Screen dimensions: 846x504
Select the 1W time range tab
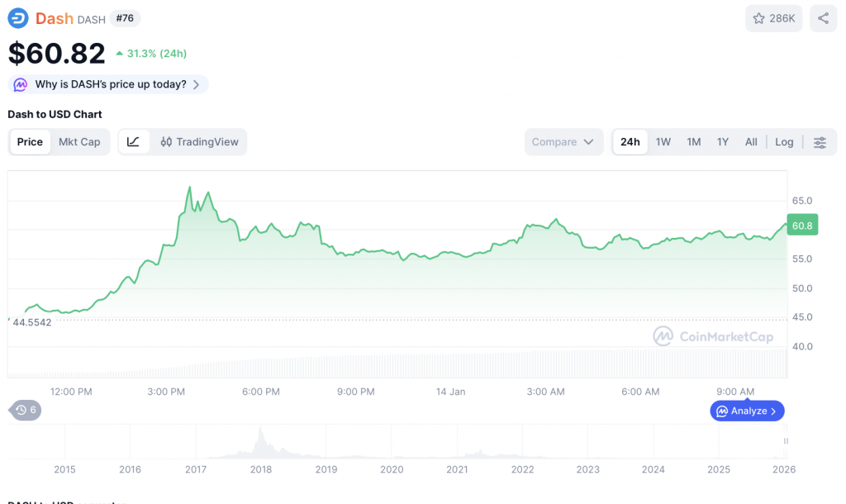[663, 142]
